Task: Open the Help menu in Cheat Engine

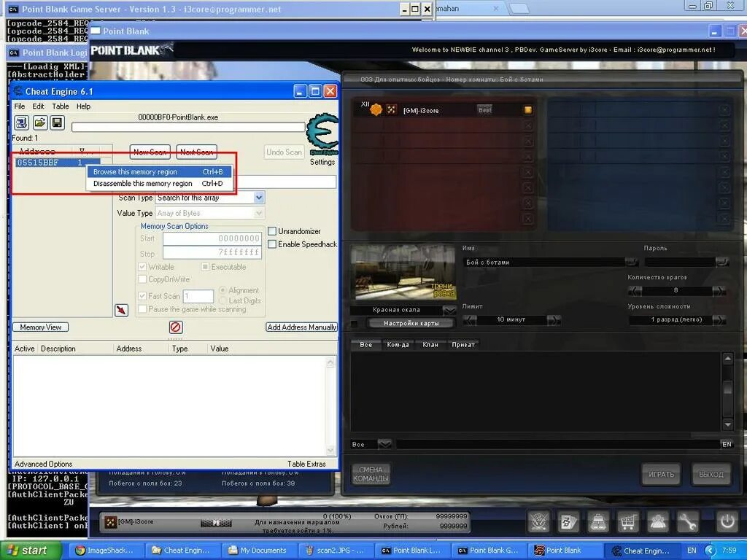Action: pos(83,106)
